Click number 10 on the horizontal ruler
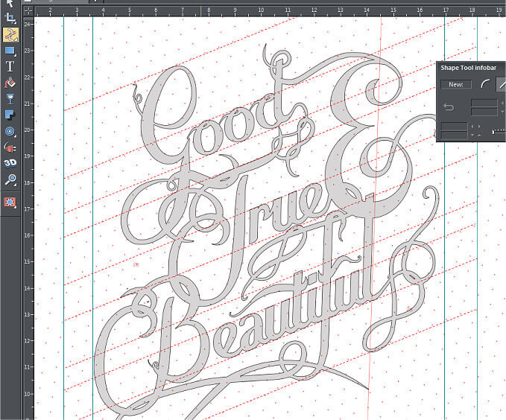506x420 pixels. pyautogui.click(x=261, y=10)
